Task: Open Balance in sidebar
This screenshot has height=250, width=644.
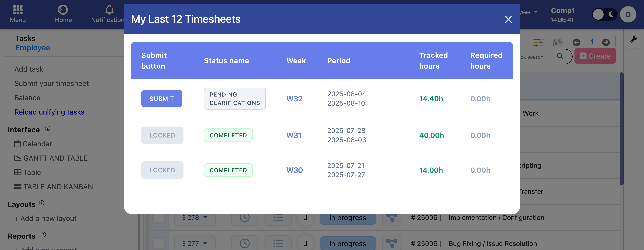Action: (x=27, y=98)
